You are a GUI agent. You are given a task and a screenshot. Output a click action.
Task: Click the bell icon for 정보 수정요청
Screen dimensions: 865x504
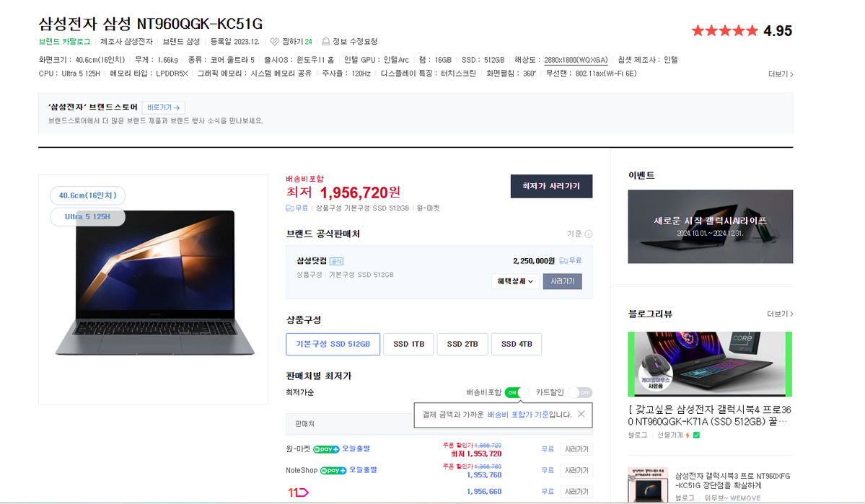point(326,42)
